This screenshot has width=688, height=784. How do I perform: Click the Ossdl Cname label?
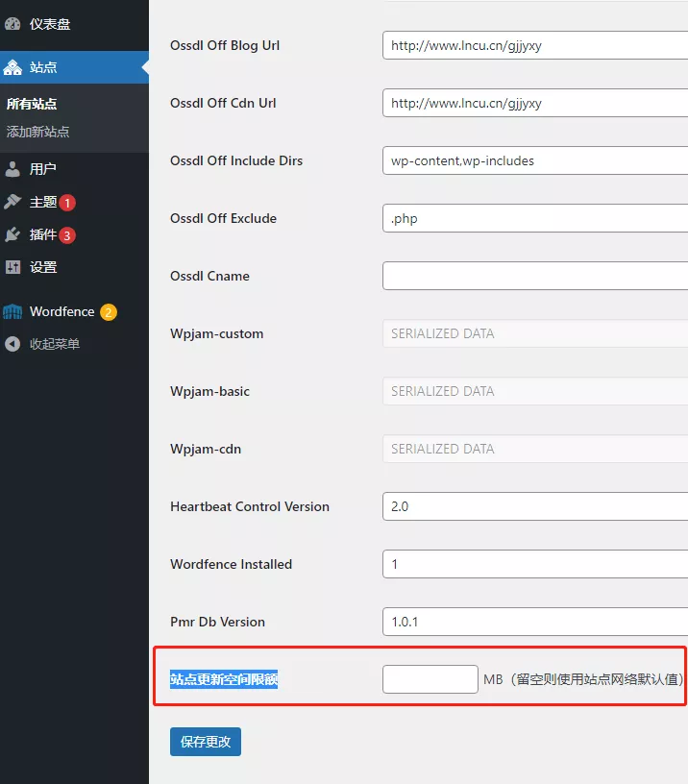click(x=210, y=276)
